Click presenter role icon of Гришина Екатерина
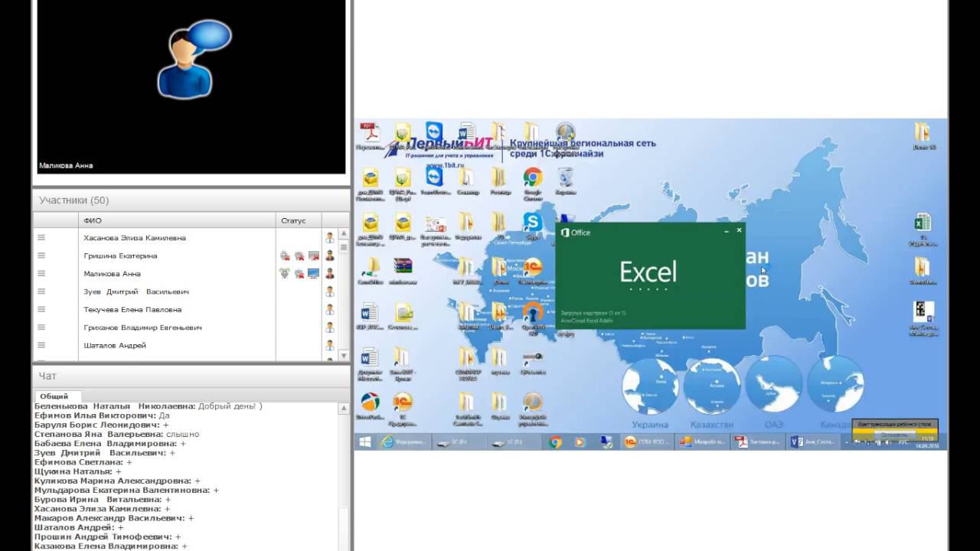 (x=329, y=256)
